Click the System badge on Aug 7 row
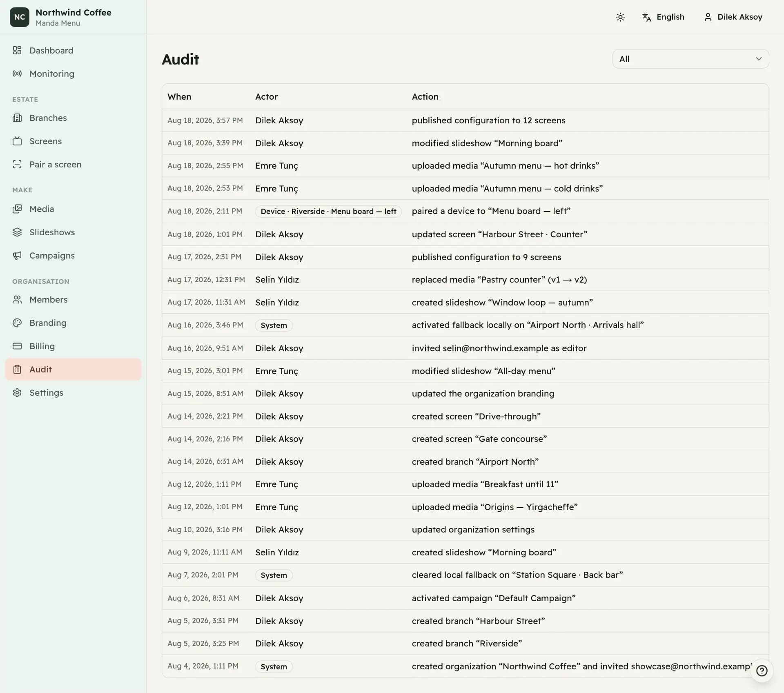 tap(274, 575)
